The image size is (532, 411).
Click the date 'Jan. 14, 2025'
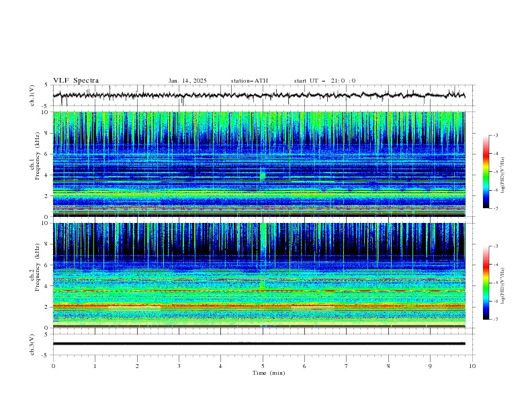[x=187, y=81]
